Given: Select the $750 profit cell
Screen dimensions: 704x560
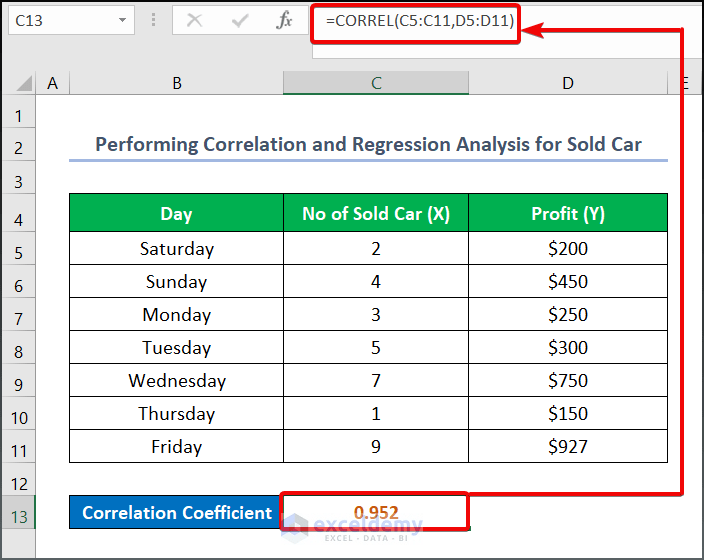Looking at the screenshot, I should click(568, 380).
